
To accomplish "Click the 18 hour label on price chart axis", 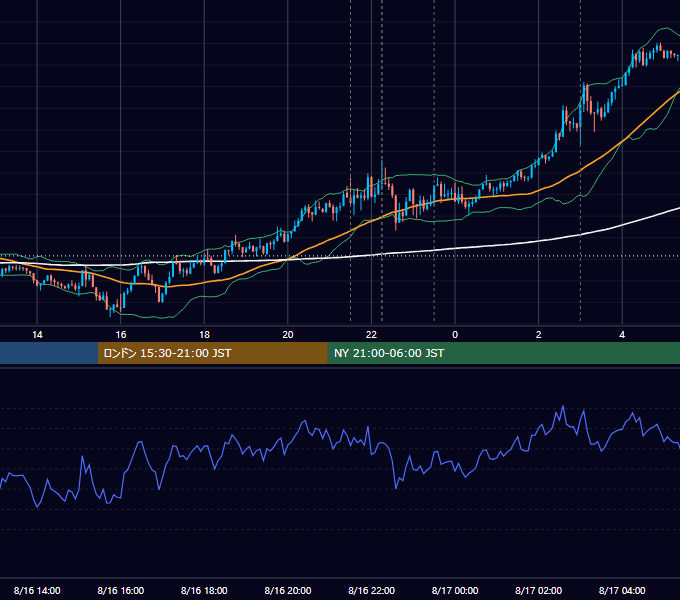I will click(x=204, y=335).
